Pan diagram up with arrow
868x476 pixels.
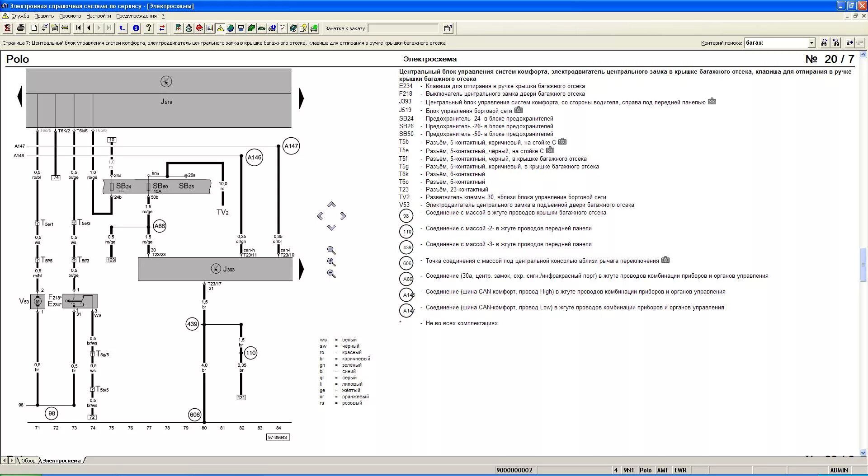coord(331,205)
